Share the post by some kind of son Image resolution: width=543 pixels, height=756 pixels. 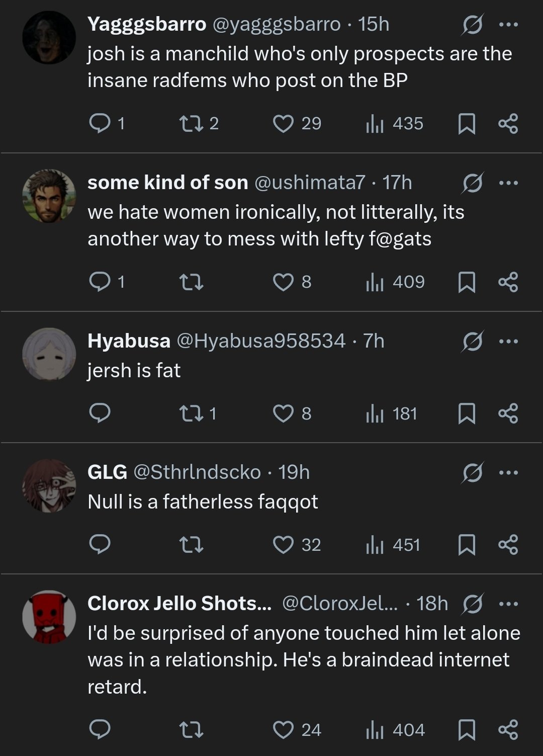tap(508, 282)
